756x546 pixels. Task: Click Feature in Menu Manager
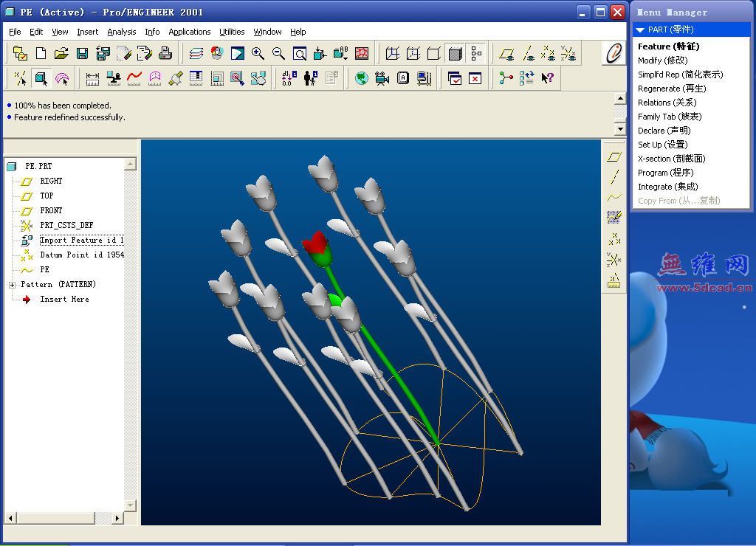(x=667, y=46)
